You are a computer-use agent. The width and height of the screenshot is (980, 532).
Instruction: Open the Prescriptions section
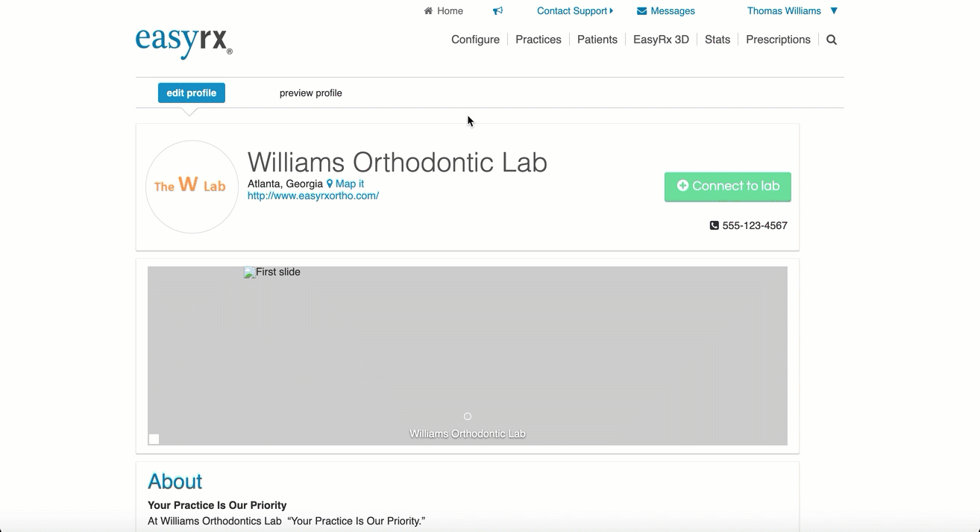778,40
